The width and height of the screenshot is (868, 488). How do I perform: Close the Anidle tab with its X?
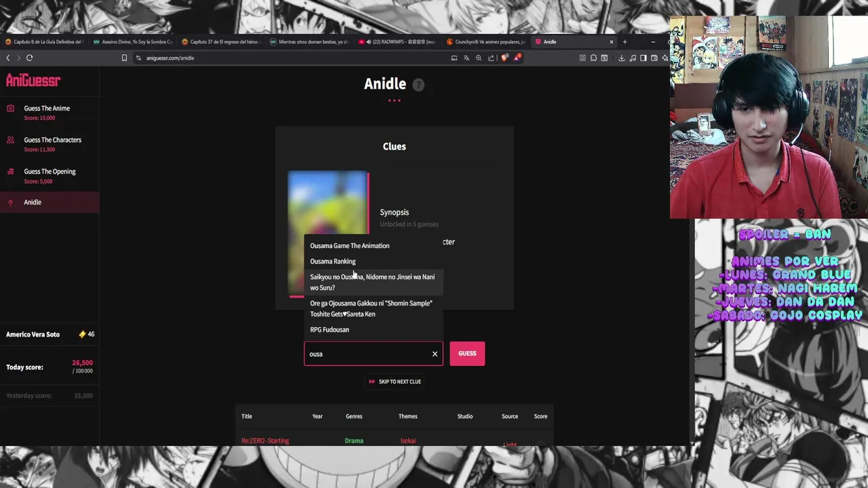tap(611, 42)
